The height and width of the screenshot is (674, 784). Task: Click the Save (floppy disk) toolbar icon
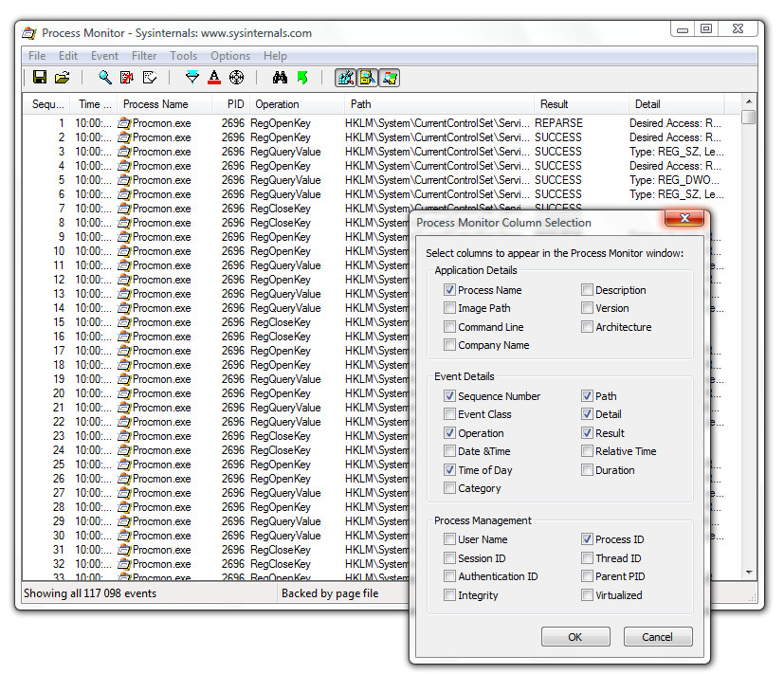click(40, 78)
